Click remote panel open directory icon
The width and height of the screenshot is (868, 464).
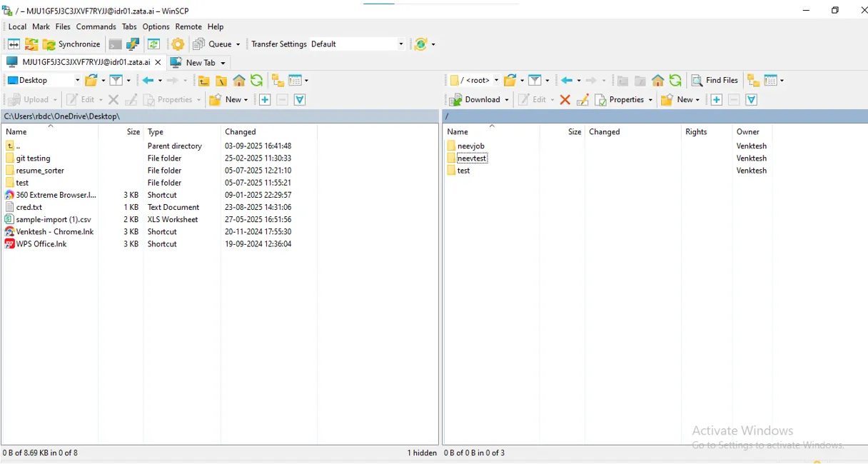click(x=510, y=81)
